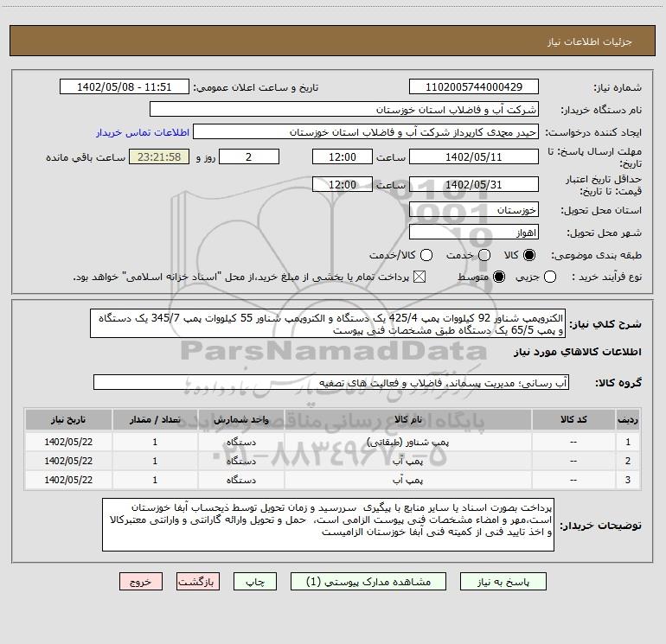
Task: Click پمپ آب in row 3
Action: (407, 480)
